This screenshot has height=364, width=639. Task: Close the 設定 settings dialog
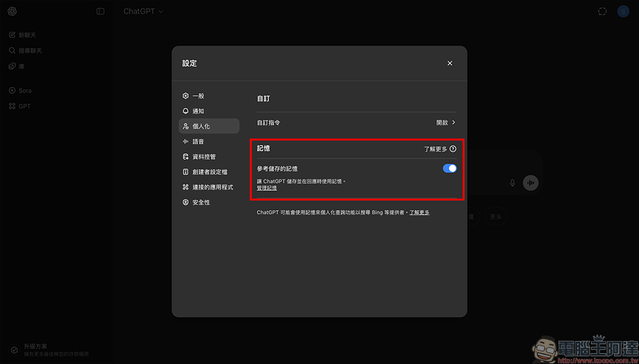450,63
